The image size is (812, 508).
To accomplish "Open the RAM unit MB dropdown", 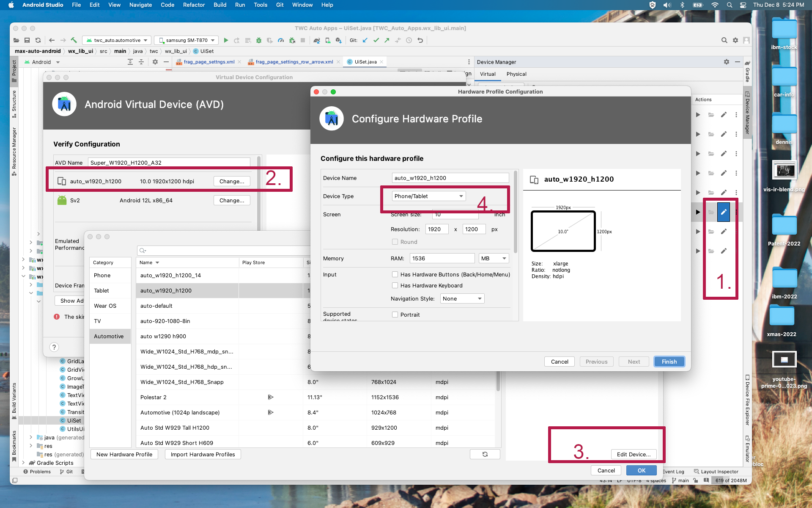I will [493, 258].
